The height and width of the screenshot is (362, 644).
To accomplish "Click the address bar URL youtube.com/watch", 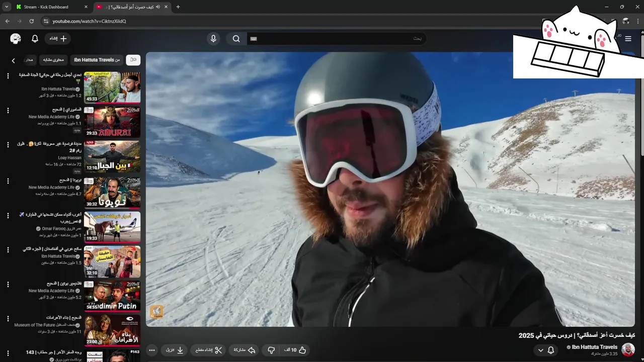I will pos(90,21).
